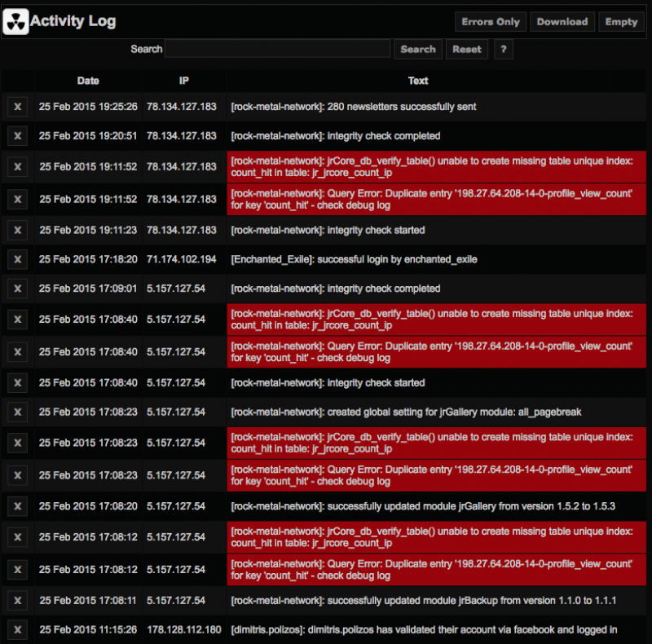652x644 pixels.
Task: Delete the dimitris.polizos facebook validation entry
Action: (x=17, y=630)
